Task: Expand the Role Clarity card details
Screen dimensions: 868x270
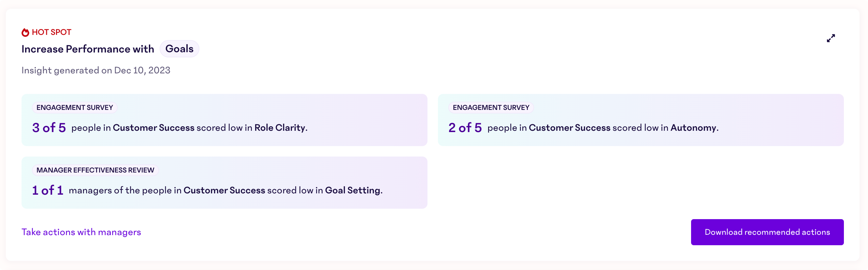Action: [x=225, y=120]
